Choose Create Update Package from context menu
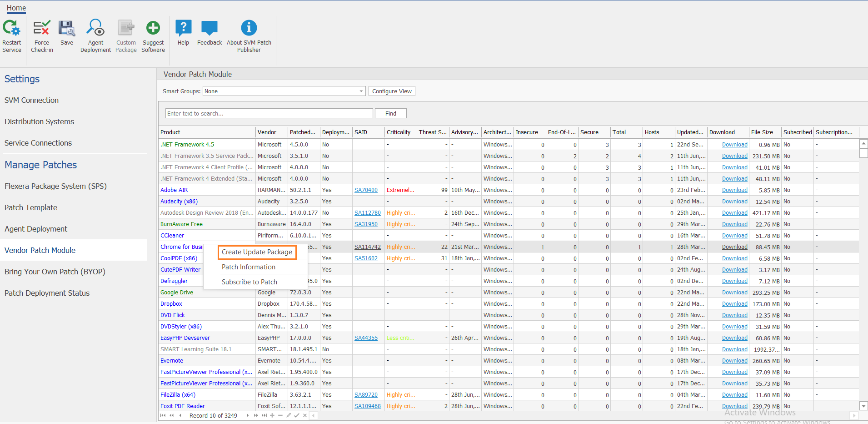 point(257,252)
